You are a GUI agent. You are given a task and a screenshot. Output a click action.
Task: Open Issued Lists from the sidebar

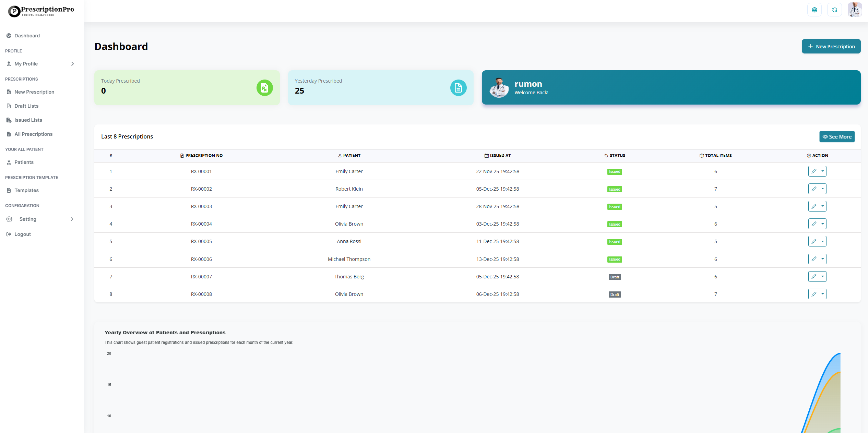point(9,120)
